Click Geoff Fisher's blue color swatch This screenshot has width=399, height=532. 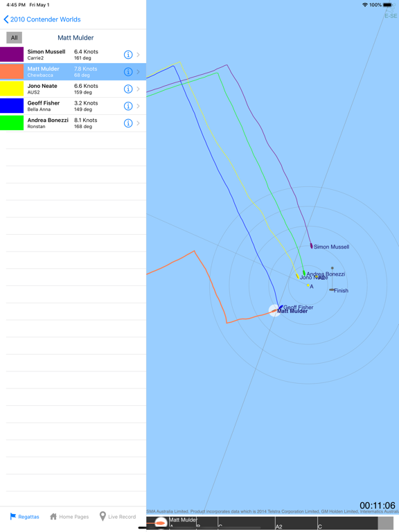[x=12, y=106]
